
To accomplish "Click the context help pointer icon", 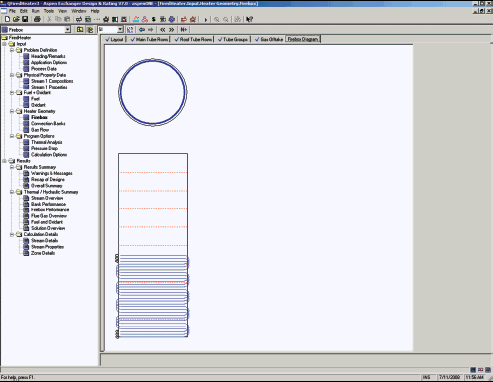I will (249, 19).
